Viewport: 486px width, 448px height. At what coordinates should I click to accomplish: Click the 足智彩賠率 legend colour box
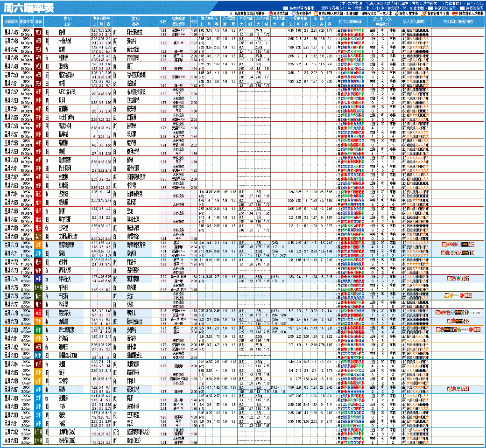click(431, 8)
